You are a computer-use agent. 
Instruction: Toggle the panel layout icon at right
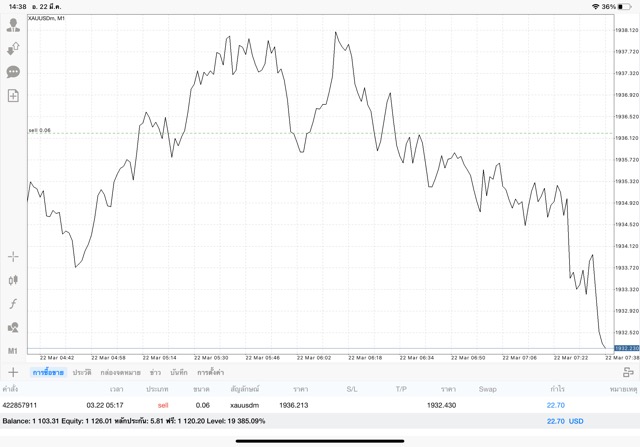628,372
